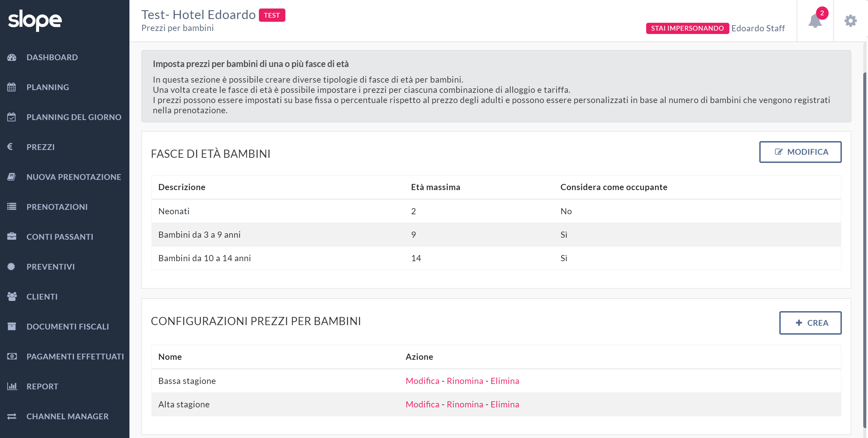The image size is (868, 438).
Task: Select Documenti Fiscali in sidebar
Action: (68, 326)
